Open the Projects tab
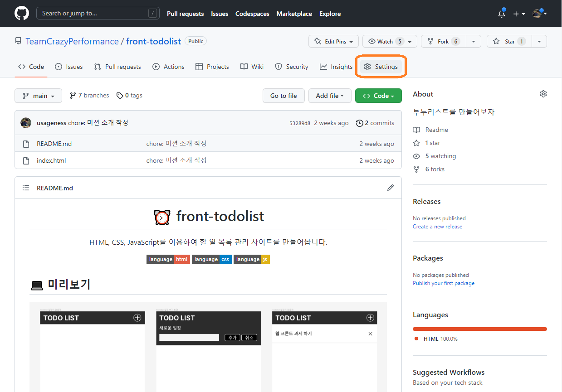Viewport: 562px width, 392px height. [212, 67]
